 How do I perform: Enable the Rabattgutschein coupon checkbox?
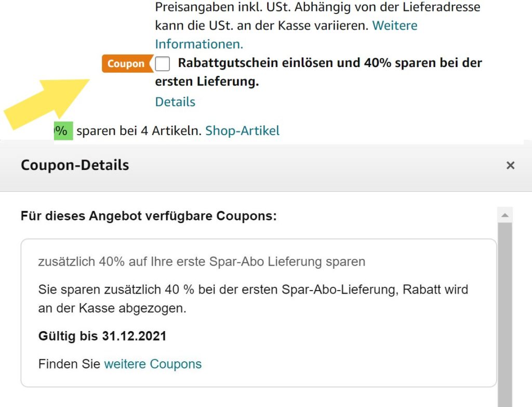(163, 63)
